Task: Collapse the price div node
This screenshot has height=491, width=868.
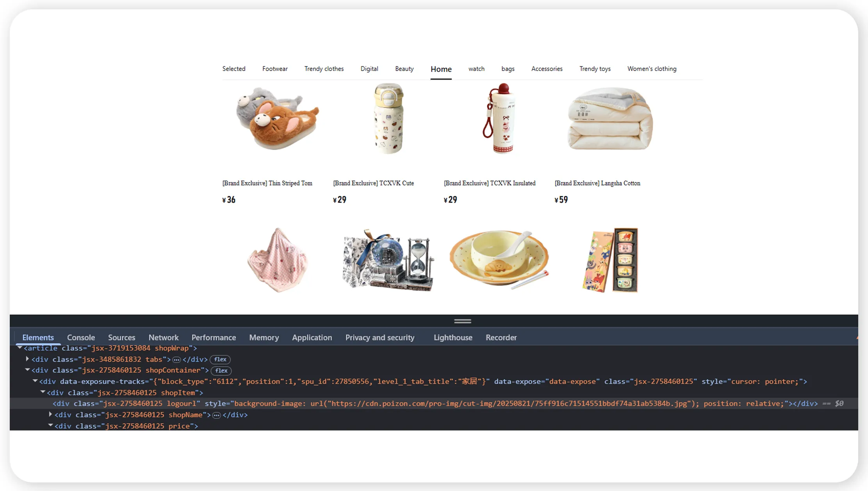Action: [50, 425]
